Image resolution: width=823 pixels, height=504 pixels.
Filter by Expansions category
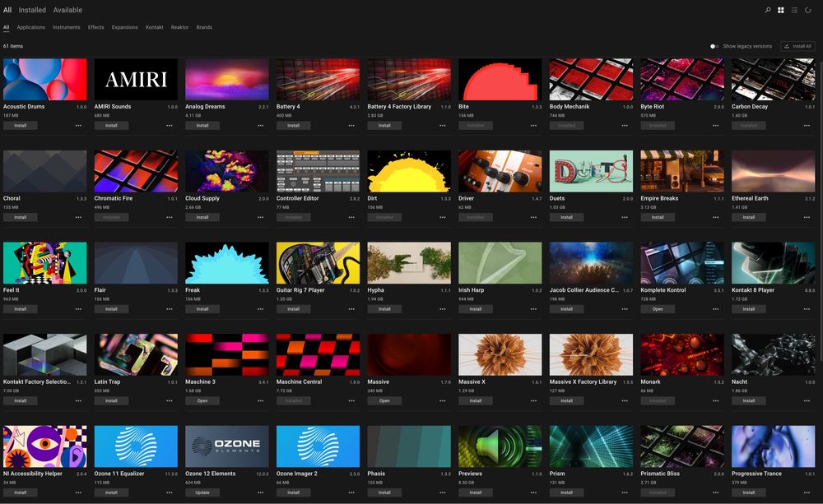pos(125,27)
